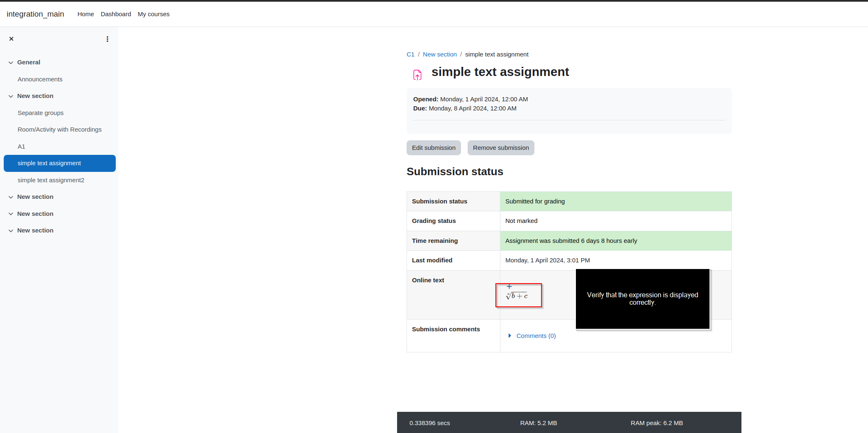Open the course index kebab options menu

pyautogui.click(x=107, y=39)
